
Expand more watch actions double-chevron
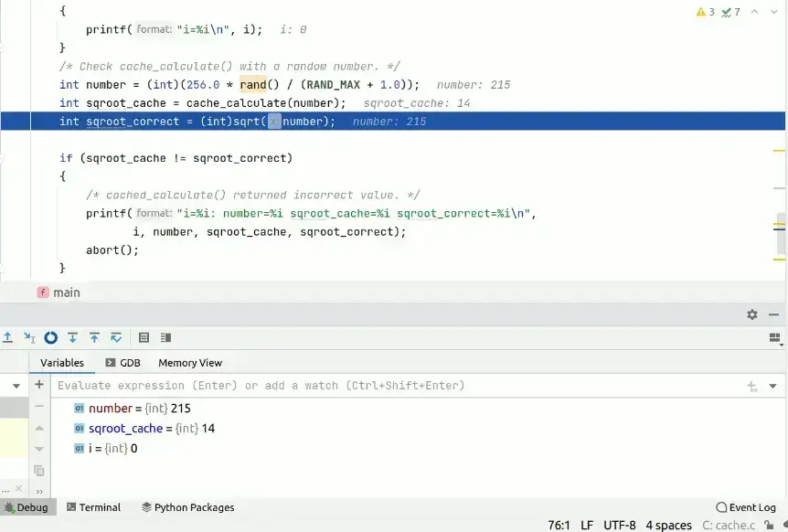tap(39, 491)
